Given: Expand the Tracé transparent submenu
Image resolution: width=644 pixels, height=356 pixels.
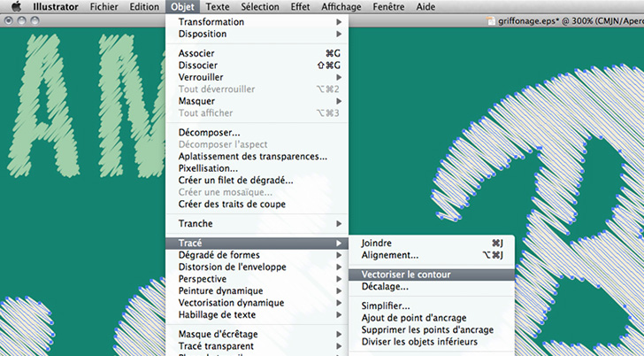Looking at the screenshot, I should [x=257, y=345].
